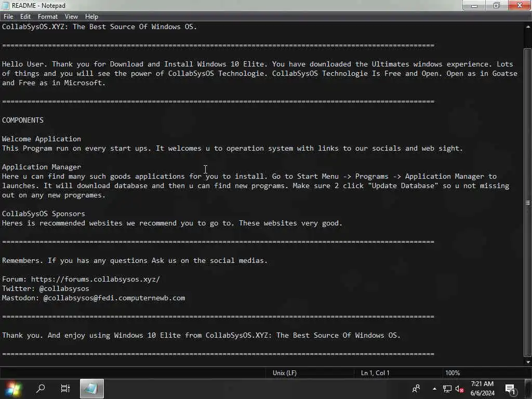Click the Notepad title bar icon
This screenshot has height=399, width=532.
(5, 5)
